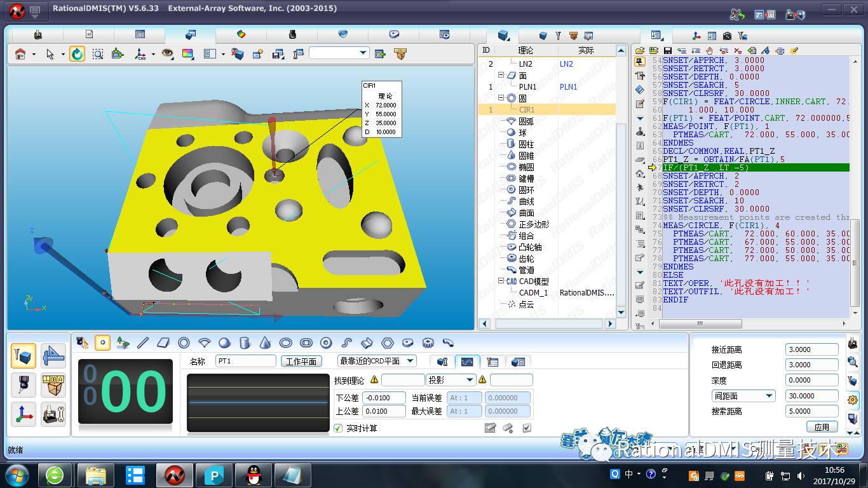Open the report document tab
Screen dimensions: 868x488
(89, 34)
